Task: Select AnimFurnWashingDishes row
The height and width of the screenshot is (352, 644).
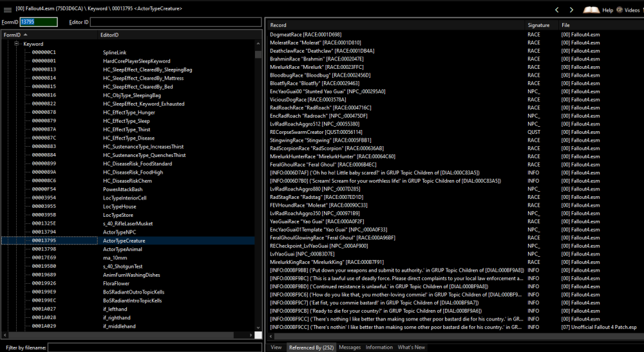Action: click(x=128, y=275)
